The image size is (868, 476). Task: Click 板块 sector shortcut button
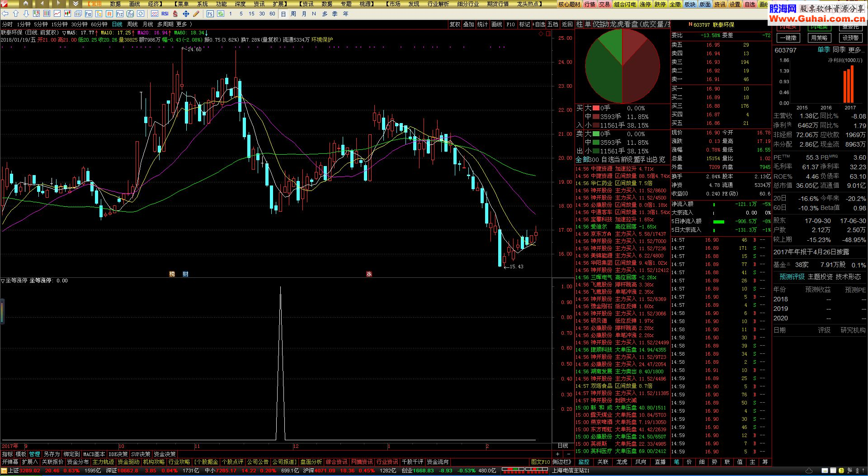click(x=690, y=4)
